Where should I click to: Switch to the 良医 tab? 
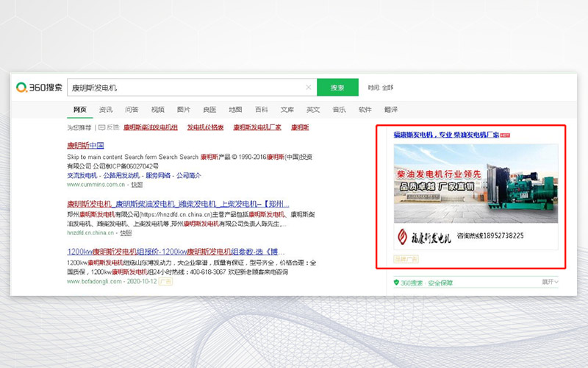209,110
